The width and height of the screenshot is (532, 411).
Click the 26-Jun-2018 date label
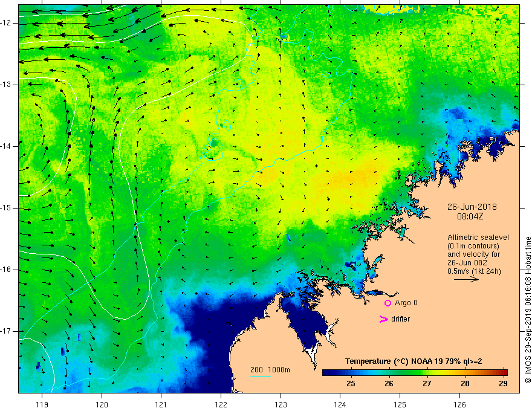coord(472,207)
